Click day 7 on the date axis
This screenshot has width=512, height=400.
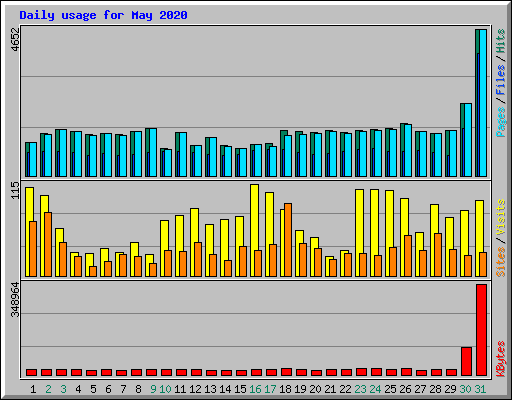123,389
